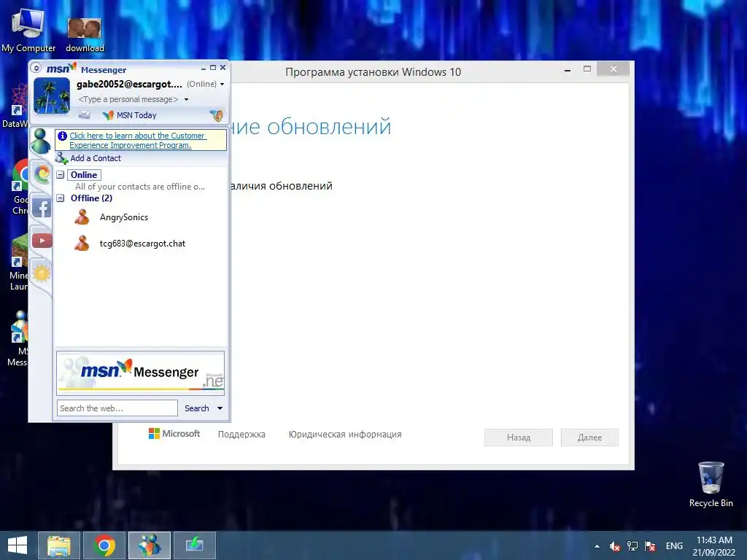The width and height of the screenshot is (747, 560).
Task: Select the gabe20052@escargot account name
Action: pos(129,85)
